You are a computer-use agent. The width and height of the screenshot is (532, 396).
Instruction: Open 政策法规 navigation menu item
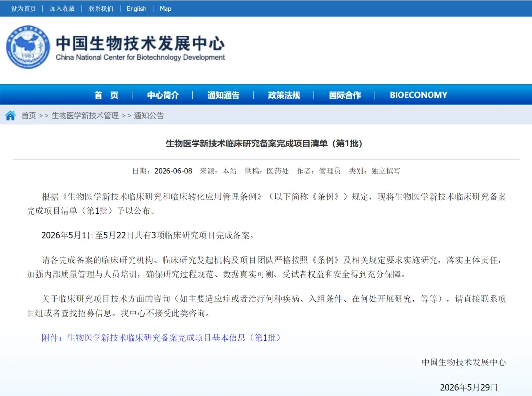pyautogui.click(x=284, y=95)
